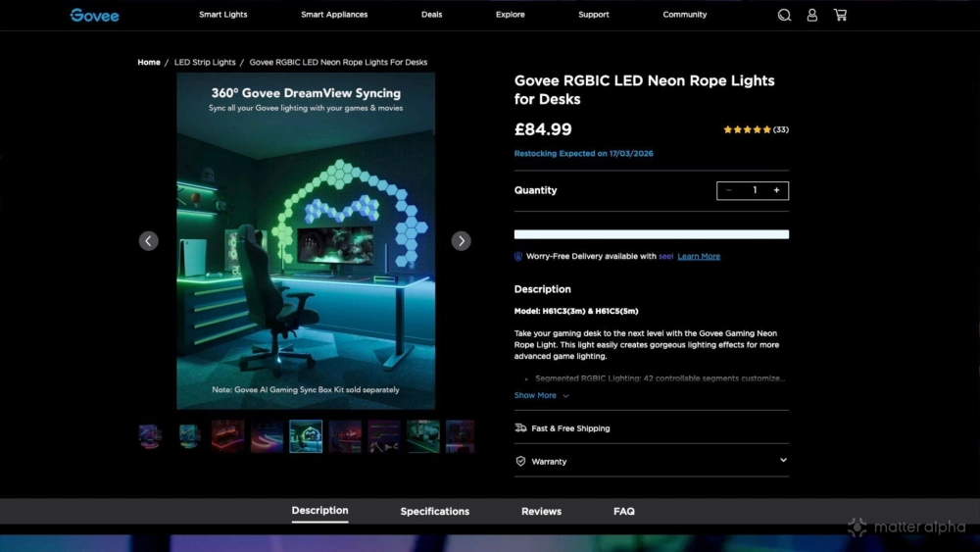Navigate to LED Strip Lights breadcrumb
The width and height of the screenshot is (980, 552).
[x=205, y=62]
